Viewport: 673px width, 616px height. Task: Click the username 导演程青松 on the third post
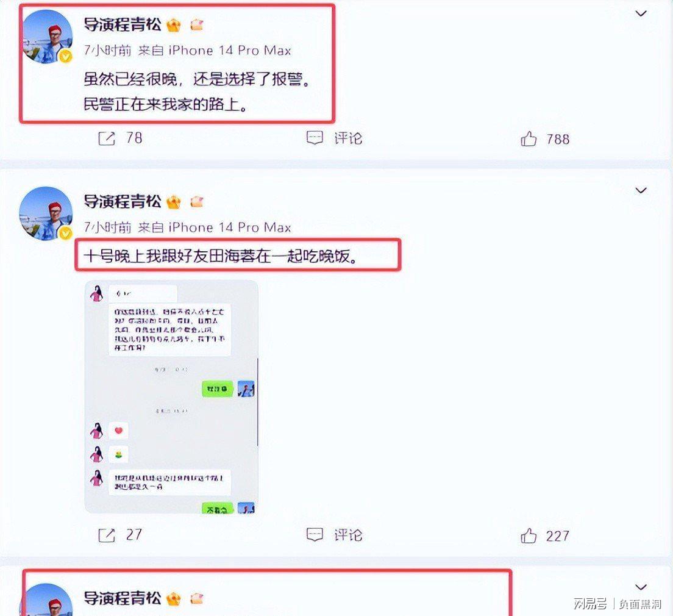click(x=123, y=598)
